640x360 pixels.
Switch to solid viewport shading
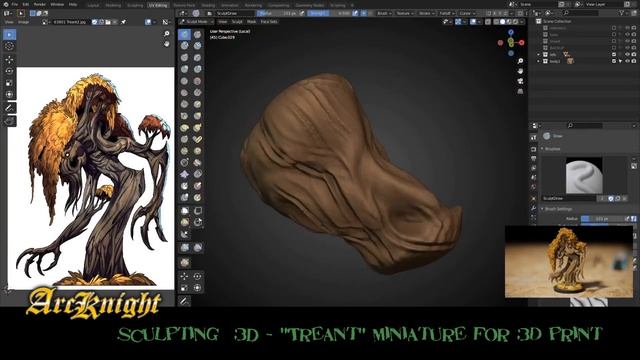coord(502,22)
